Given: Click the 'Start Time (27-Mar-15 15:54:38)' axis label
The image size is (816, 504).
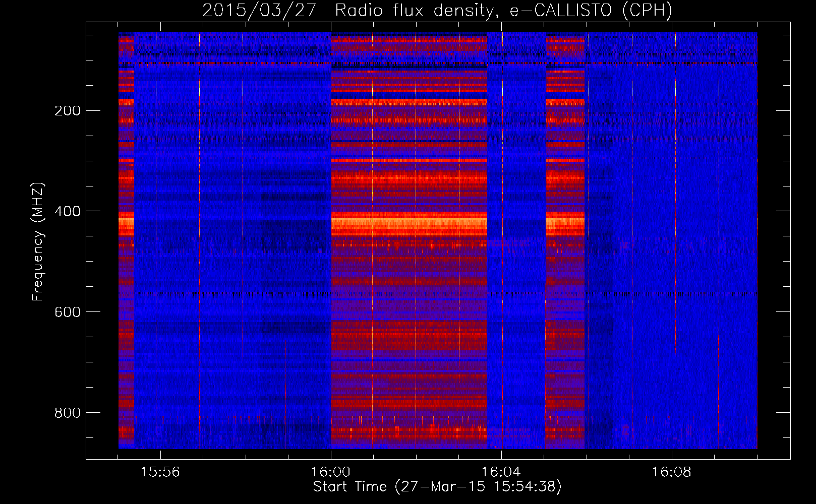Looking at the screenshot, I should pos(437,487).
